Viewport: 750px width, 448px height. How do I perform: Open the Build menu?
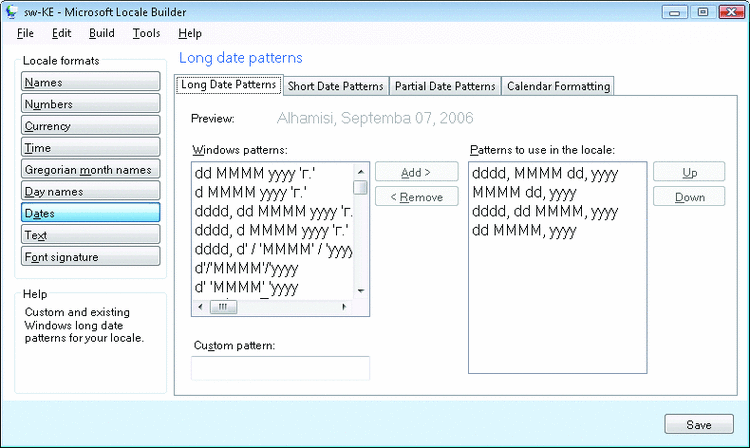101,33
